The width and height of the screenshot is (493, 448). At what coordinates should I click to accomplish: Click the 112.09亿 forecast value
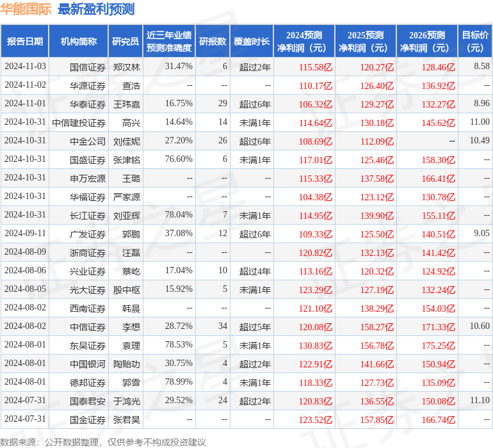click(x=377, y=141)
